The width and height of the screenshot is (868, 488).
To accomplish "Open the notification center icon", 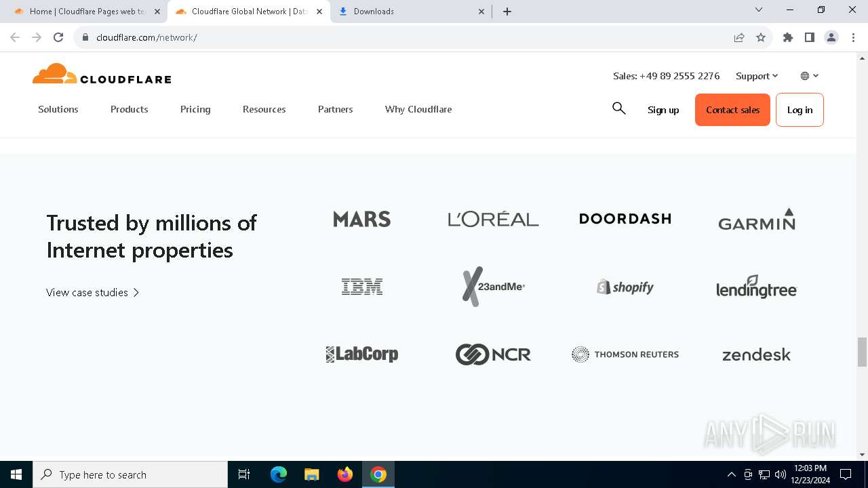I will [846, 474].
